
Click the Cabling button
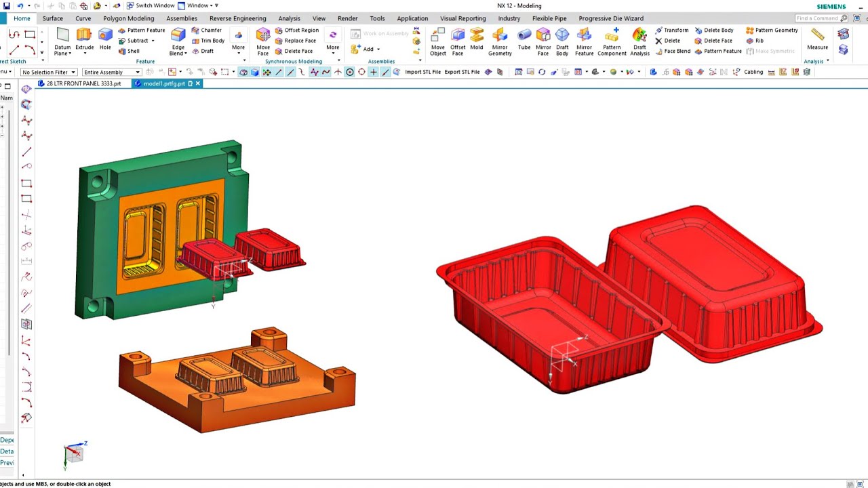coord(753,72)
